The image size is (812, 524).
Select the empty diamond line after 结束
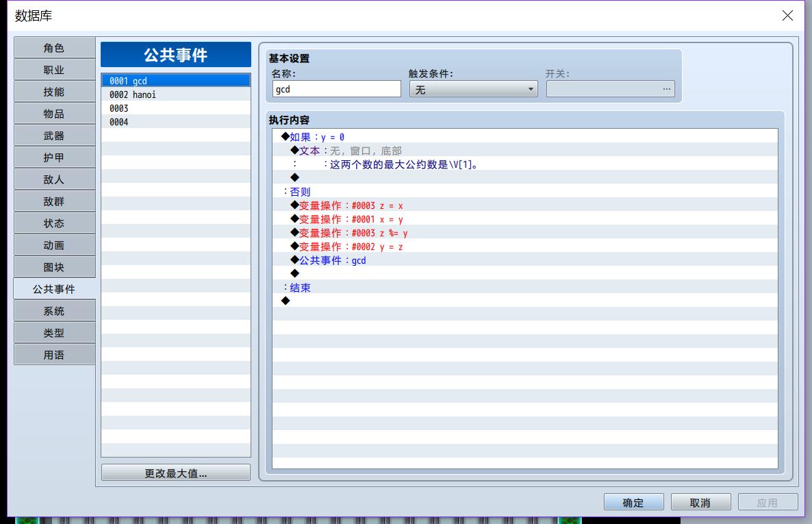[524, 301]
